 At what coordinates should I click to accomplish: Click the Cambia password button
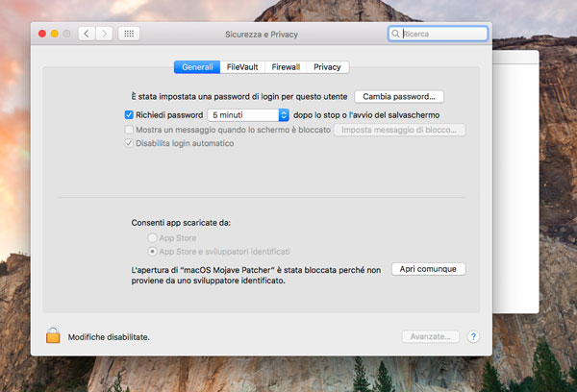[x=399, y=97]
